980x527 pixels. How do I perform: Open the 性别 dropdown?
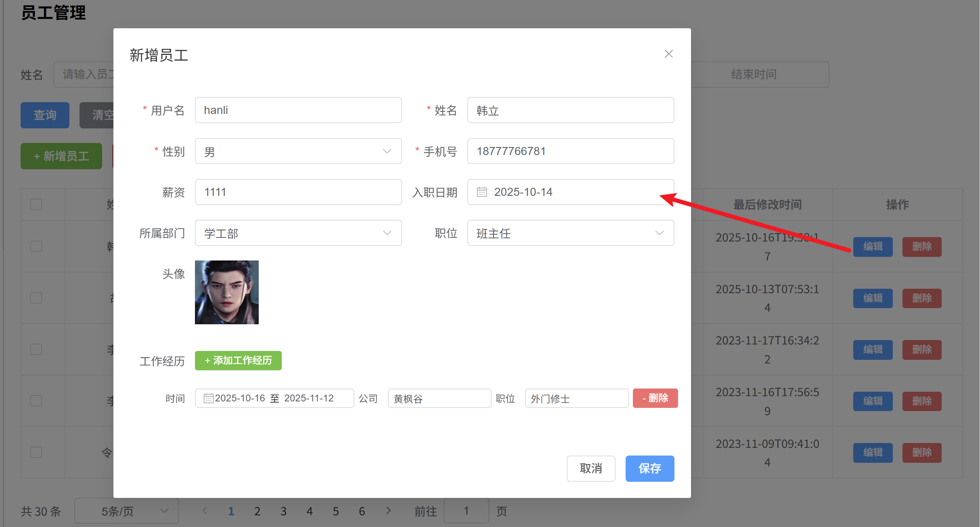pos(298,151)
